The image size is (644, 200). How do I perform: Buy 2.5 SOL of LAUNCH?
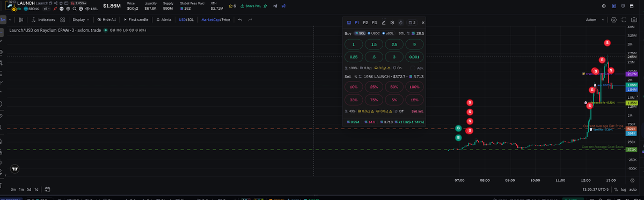tap(394, 45)
